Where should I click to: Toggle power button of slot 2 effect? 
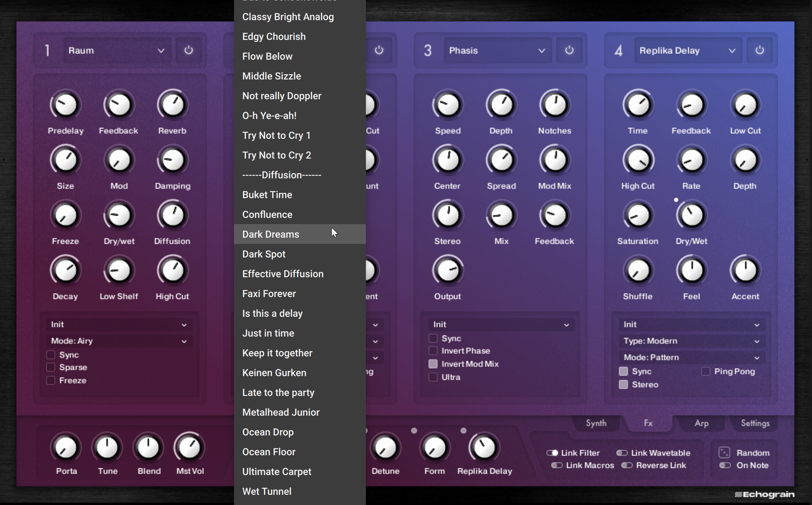point(379,50)
